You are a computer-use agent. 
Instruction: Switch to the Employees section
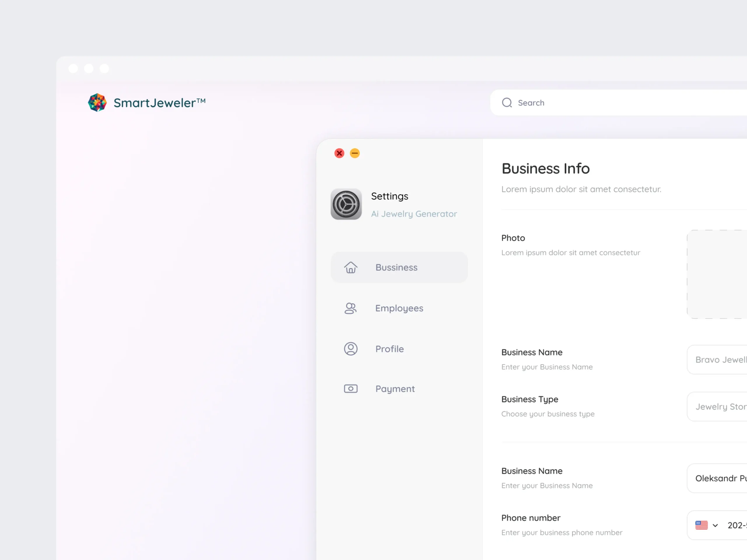[399, 308]
